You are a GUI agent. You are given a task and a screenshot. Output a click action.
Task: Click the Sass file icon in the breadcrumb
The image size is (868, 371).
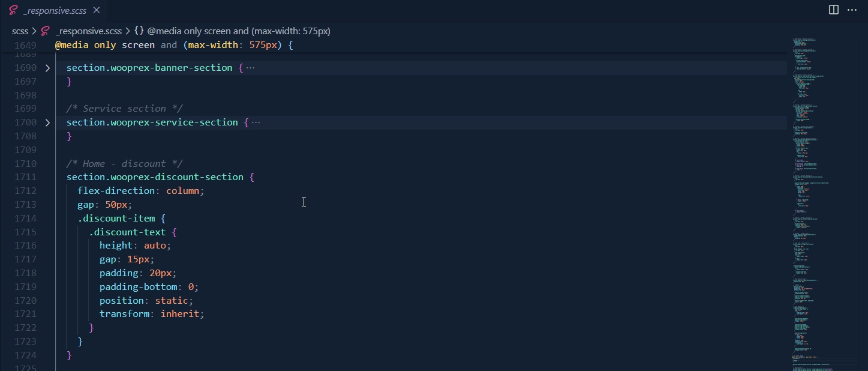tap(45, 31)
